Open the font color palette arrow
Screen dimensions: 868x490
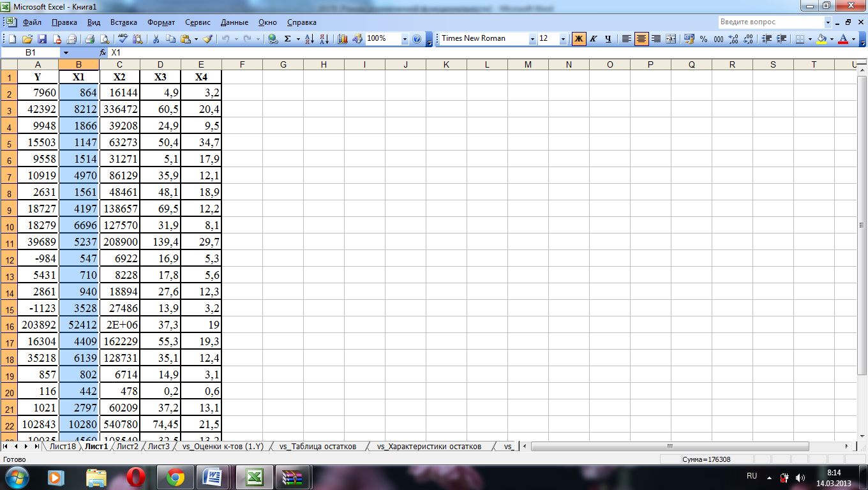tap(855, 39)
